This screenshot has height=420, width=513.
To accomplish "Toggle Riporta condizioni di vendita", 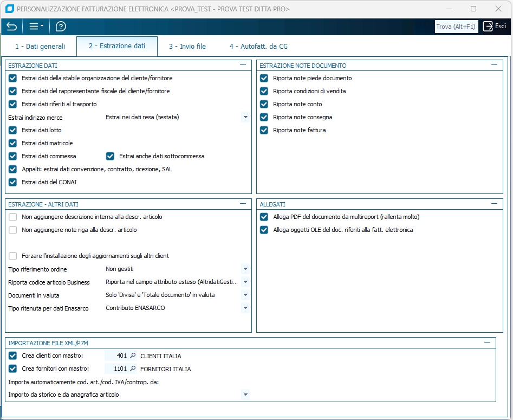I will click(264, 92).
